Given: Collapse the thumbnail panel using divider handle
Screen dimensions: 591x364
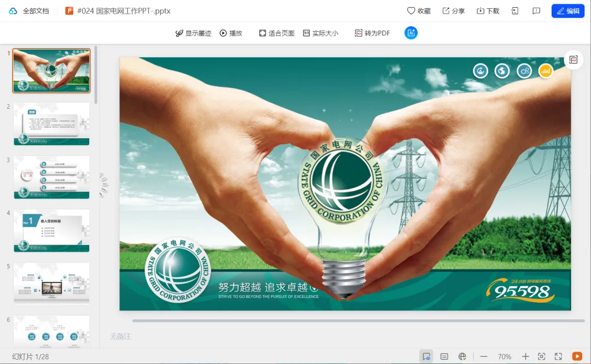Looking at the screenshot, I should click(x=103, y=184).
